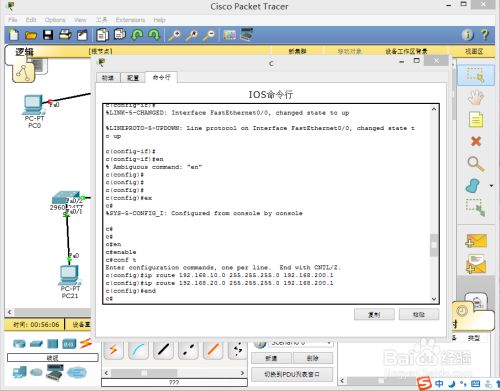The height and width of the screenshot is (391, 500).
Task: Select the lightning automatic connection type
Action: (113, 350)
